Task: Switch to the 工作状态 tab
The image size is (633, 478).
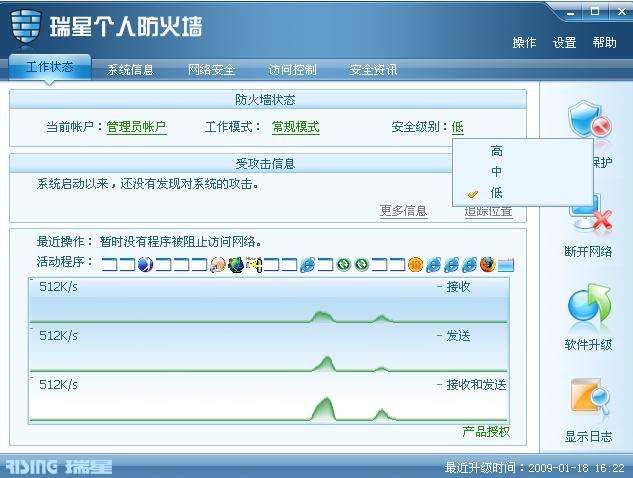Action: (x=50, y=67)
